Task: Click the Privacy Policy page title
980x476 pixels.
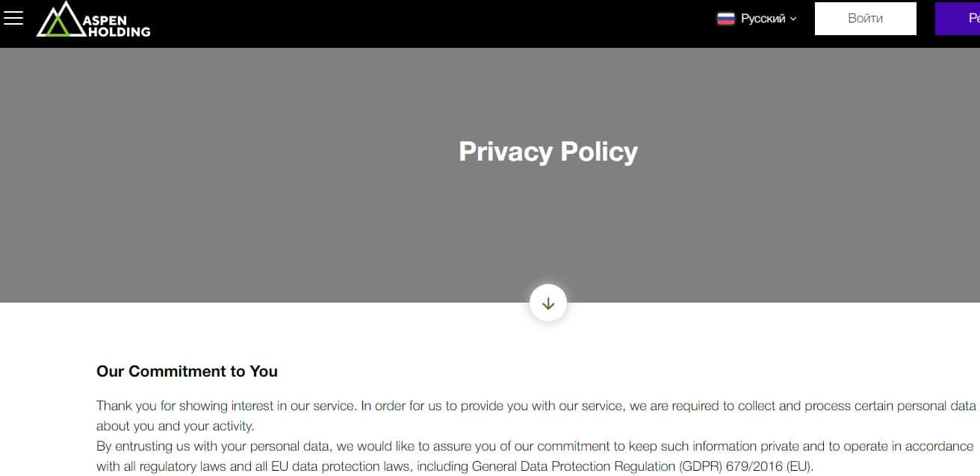Action: [548, 152]
